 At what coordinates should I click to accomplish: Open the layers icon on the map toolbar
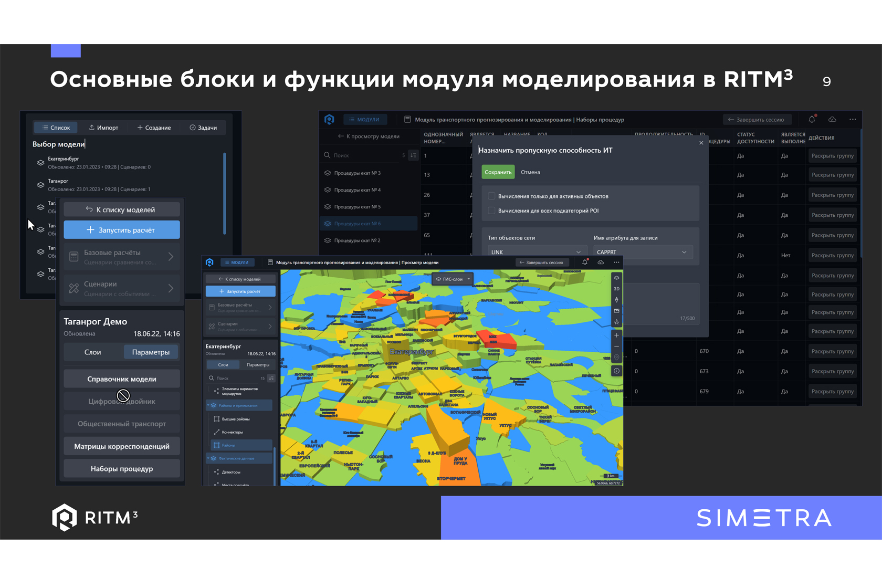(616, 278)
